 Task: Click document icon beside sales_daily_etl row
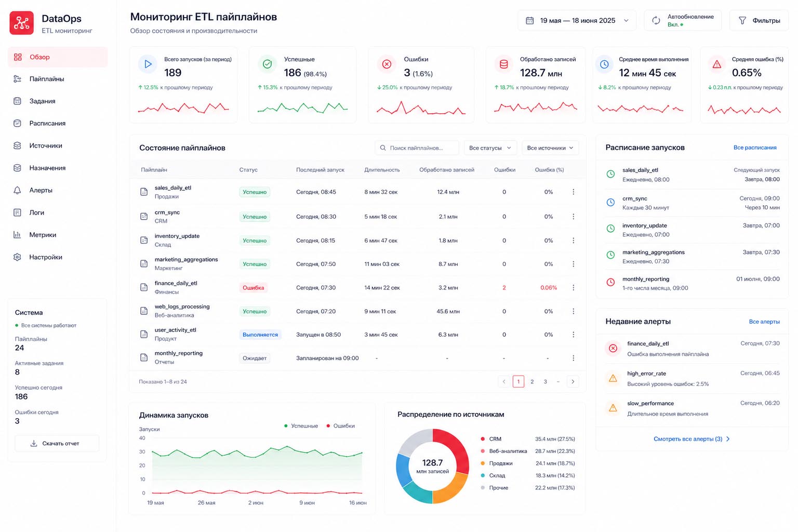point(144,192)
